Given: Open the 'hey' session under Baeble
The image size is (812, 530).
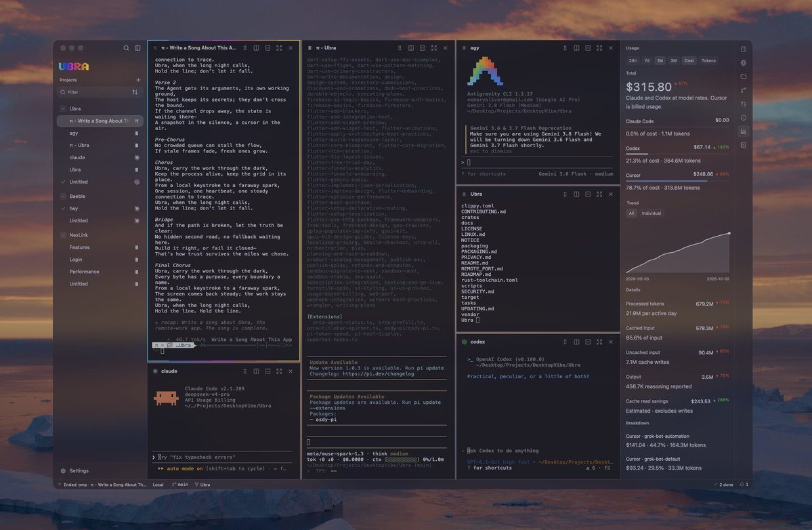Looking at the screenshot, I should point(100,208).
